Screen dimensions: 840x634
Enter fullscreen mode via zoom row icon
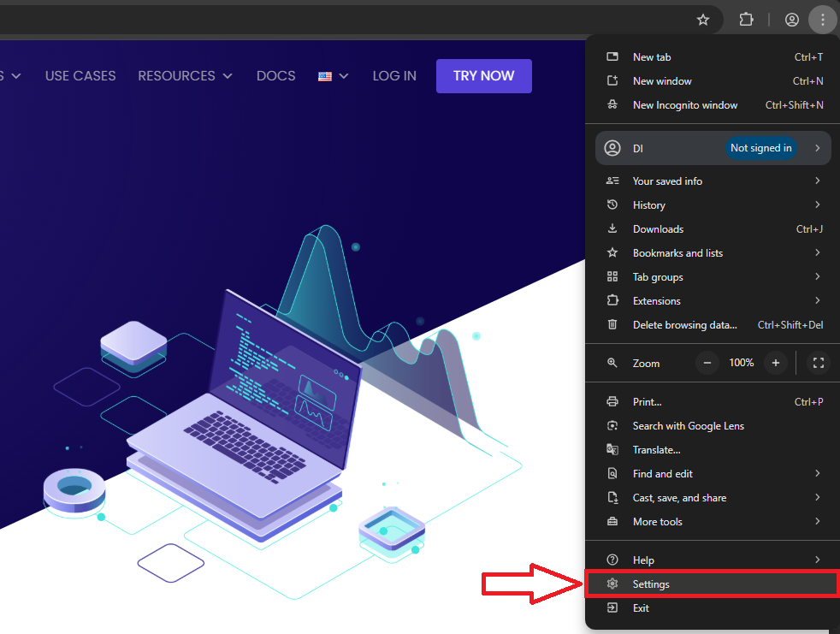(x=818, y=363)
